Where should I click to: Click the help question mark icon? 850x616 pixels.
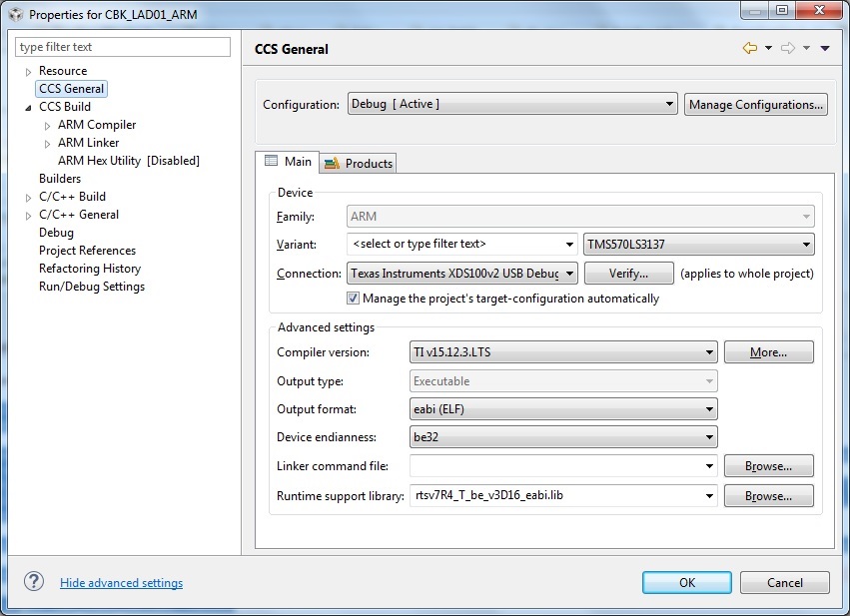click(x=34, y=582)
